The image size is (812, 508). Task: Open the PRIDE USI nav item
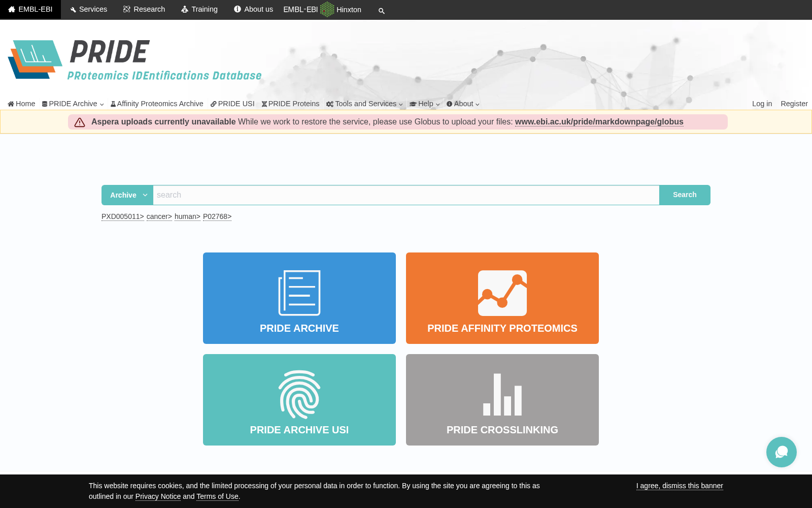pyautogui.click(x=232, y=104)
